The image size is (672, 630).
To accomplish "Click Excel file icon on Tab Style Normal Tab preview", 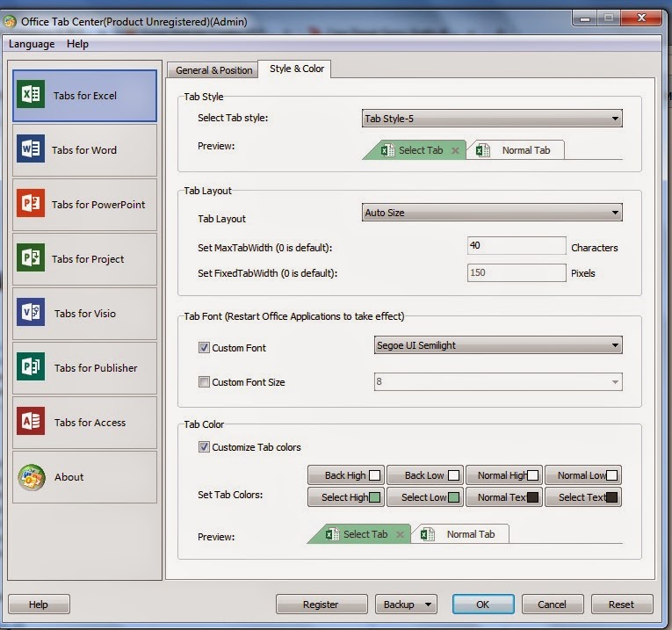I will click(x=483, y=150).
